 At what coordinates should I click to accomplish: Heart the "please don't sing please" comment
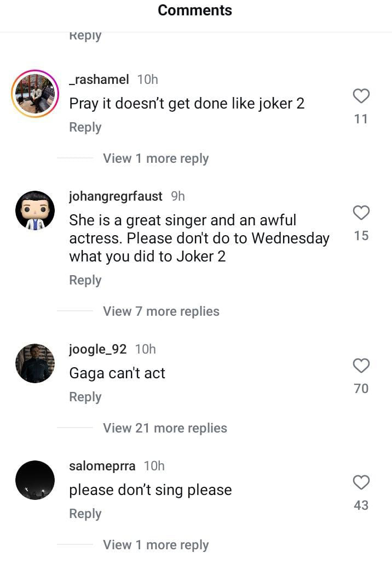coord(361,482)
